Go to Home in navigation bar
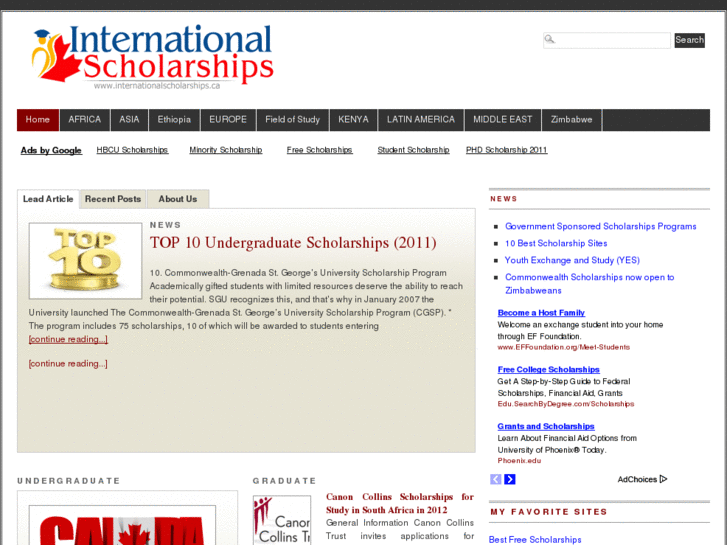The height and width of the screenshot is (545, 727). tap(38, 120)
